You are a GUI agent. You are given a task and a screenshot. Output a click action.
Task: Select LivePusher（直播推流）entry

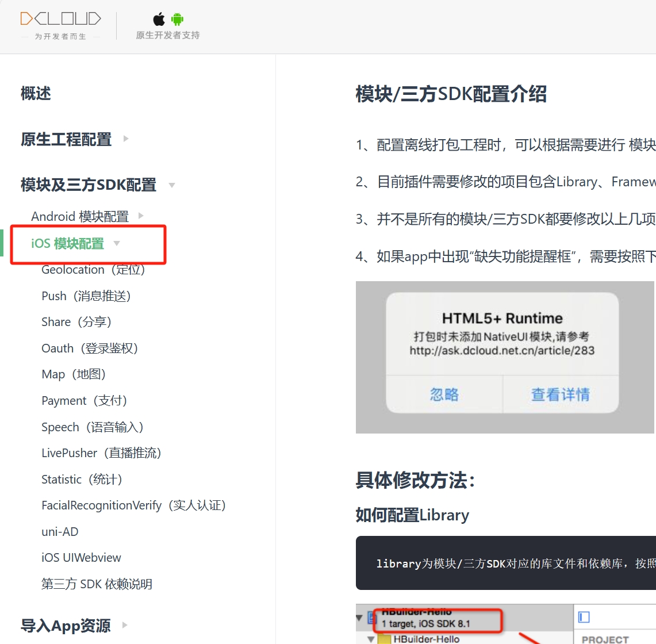(101, 453)
